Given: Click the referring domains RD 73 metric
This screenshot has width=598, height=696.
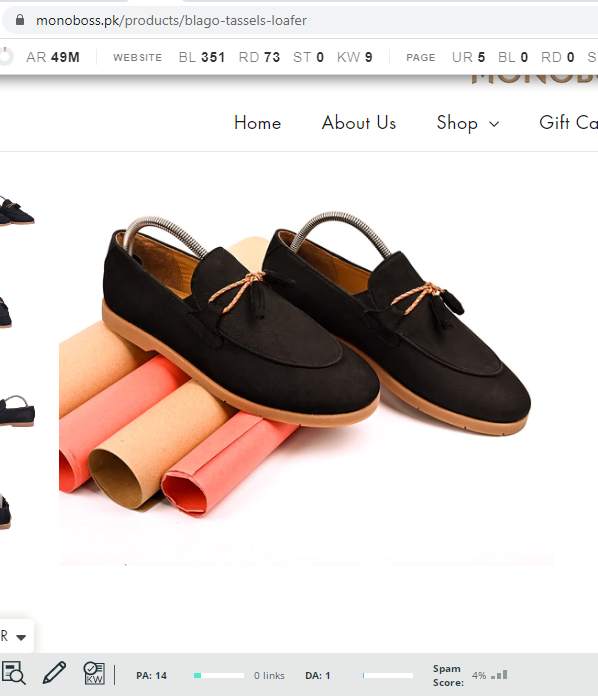Looking at the screenshot, I should click(259, 57).
